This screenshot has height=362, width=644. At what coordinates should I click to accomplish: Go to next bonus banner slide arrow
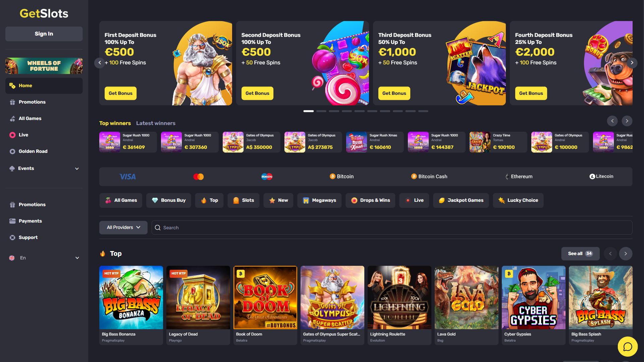632,63
